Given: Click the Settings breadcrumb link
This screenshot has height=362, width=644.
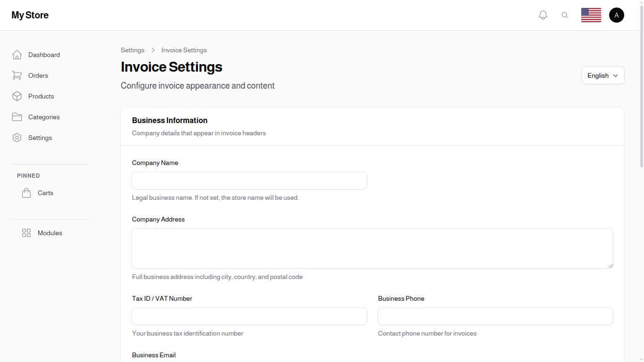Looking at the screenshot, I should (x=132, y=50).
